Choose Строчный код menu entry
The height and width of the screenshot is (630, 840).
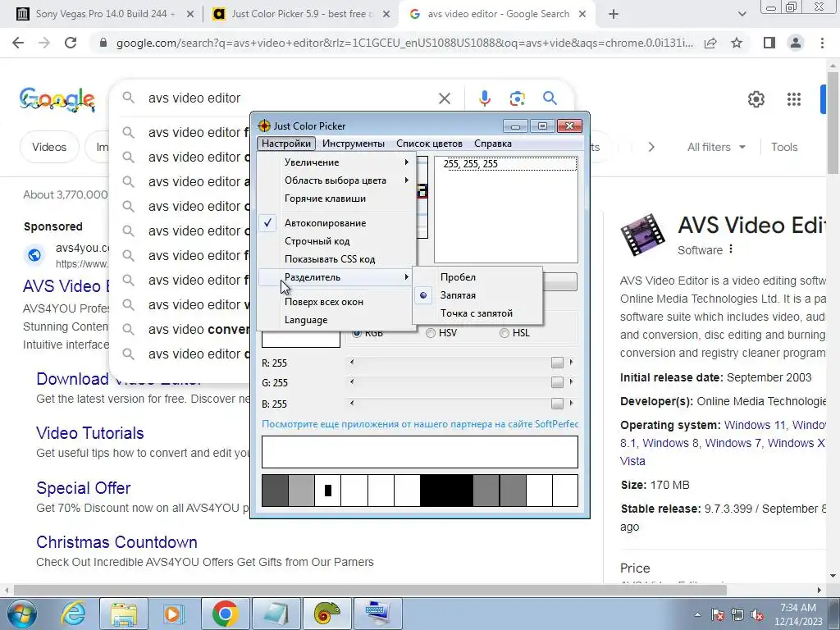click(x=336, y=241)
